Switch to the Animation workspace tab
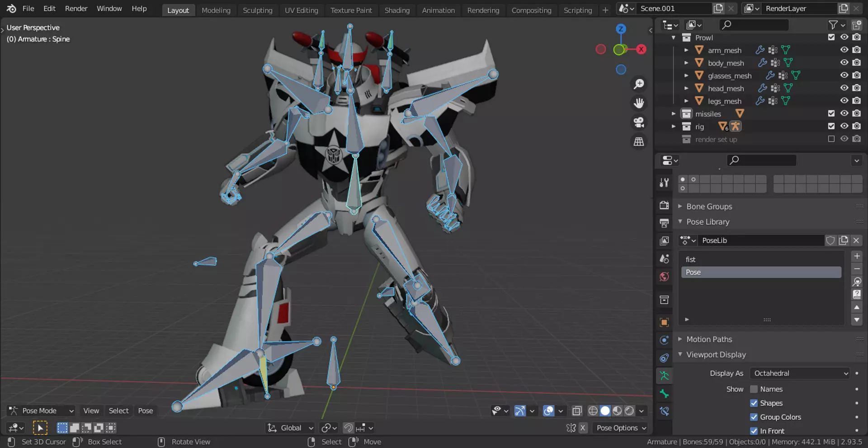 (x=438, y=10)
